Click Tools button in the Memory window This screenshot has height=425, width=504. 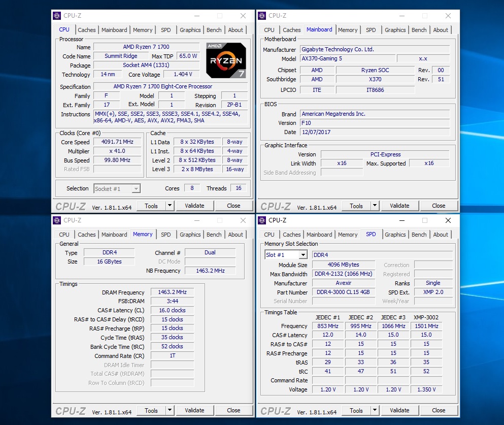click(x=151, y=411)
